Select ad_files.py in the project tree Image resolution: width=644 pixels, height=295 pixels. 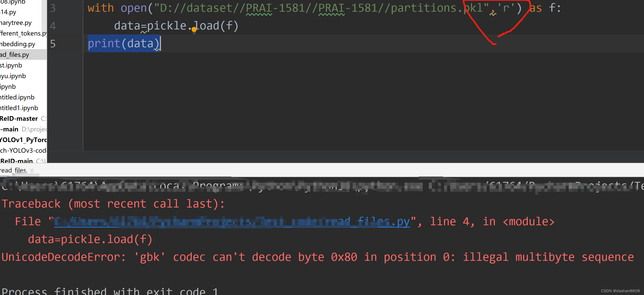click(x=15, y=55)
